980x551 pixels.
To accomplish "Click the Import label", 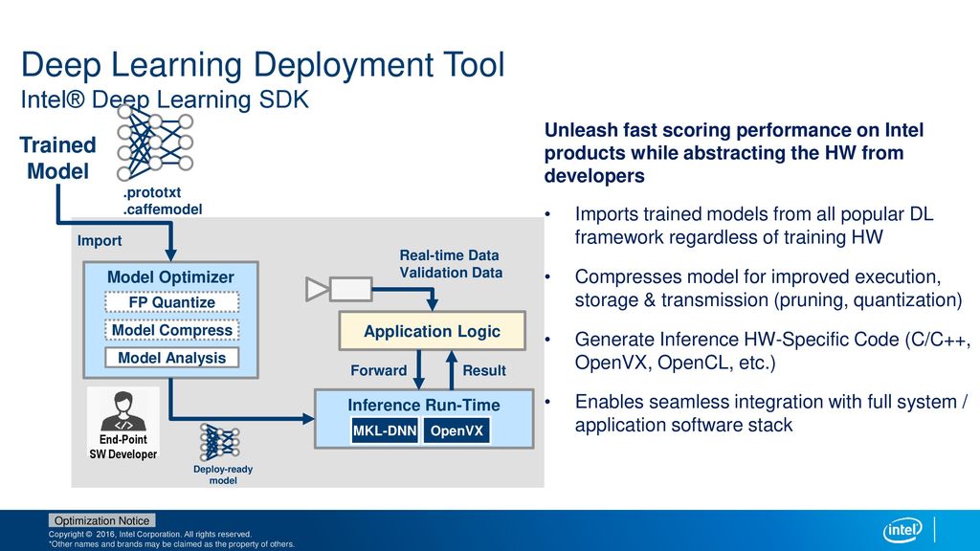I will [100, 240].
